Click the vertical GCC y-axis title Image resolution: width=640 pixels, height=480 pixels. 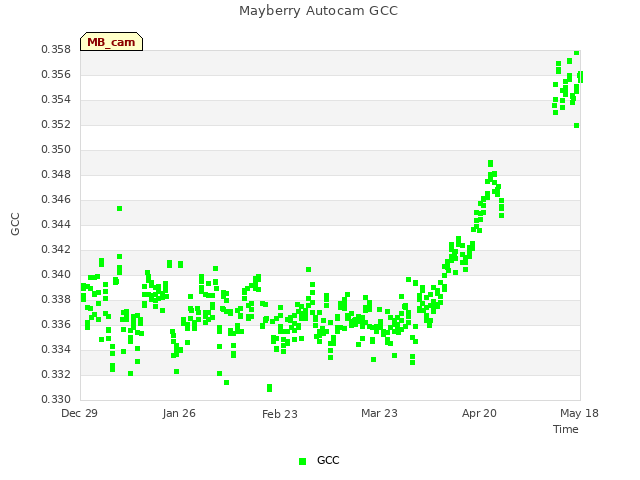click(15, 224)
